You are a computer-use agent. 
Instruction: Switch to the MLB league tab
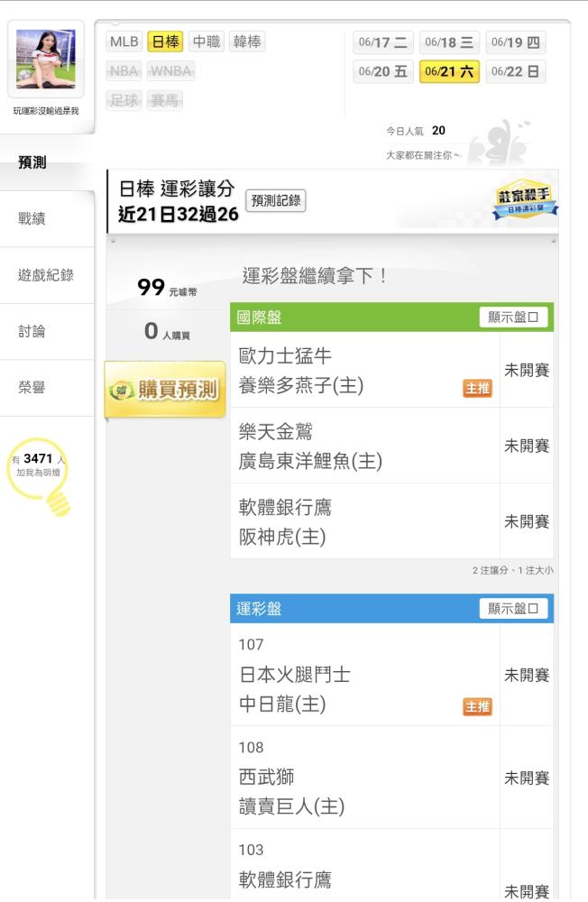pyautogui.click(x=124, y=42)
